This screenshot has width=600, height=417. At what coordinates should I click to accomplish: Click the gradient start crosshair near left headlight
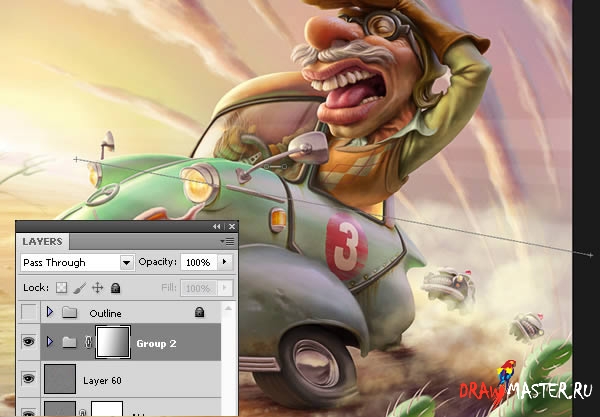pos(76,160)
